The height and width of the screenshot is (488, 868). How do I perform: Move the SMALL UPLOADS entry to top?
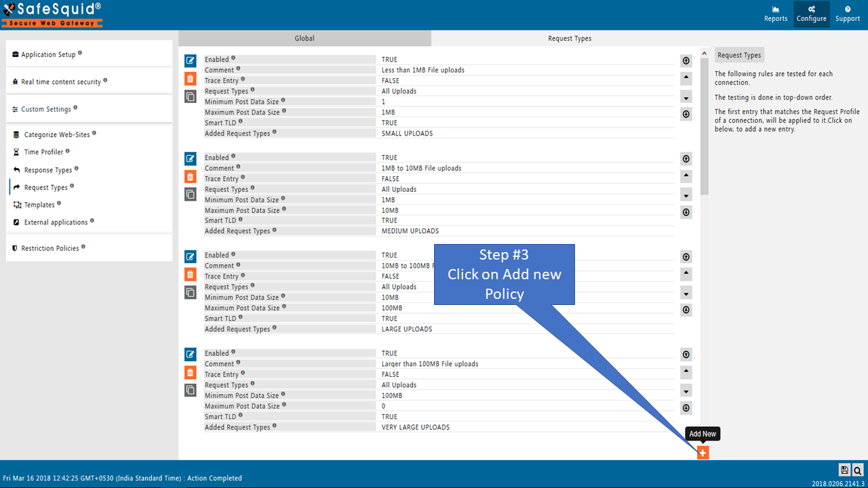[x=686, y=60]
